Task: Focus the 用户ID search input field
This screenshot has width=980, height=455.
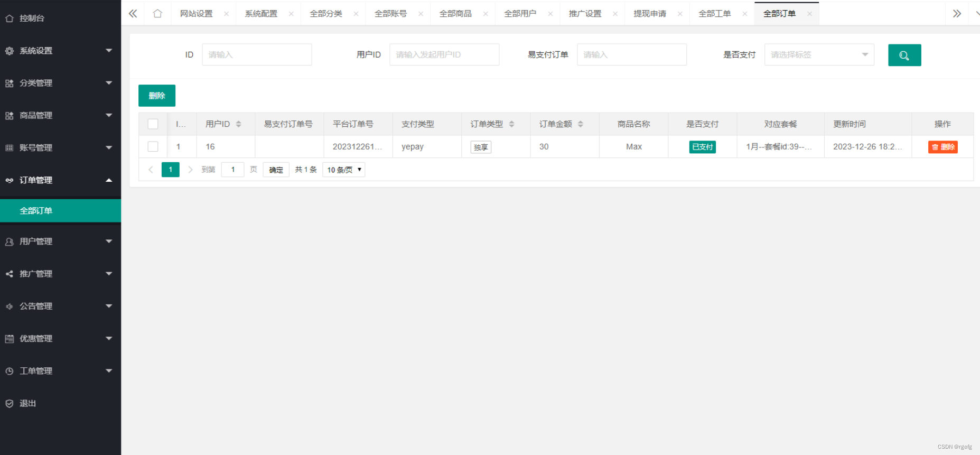Action: (x=444, y=54)
